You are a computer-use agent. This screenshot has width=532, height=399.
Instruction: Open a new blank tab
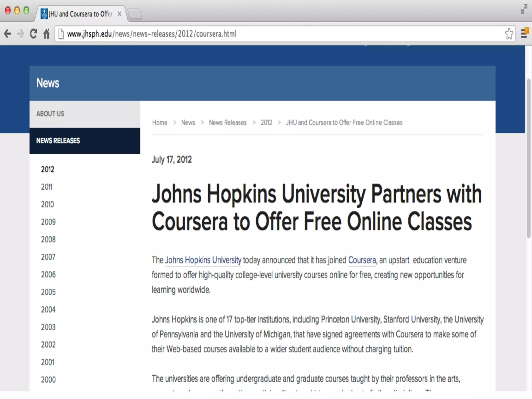135,14
